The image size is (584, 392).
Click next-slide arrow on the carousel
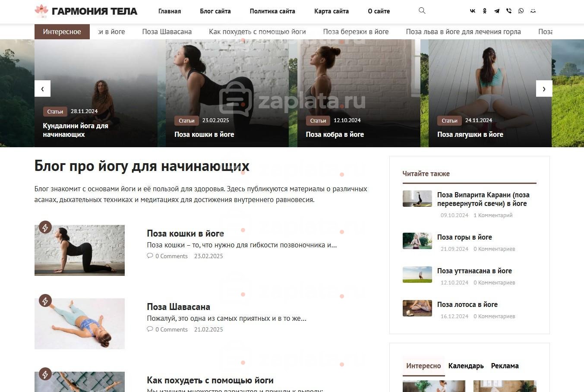tap(544, 89)
